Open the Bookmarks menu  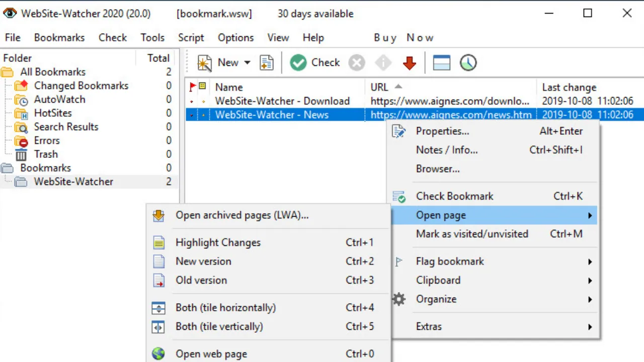coord(59,38)
